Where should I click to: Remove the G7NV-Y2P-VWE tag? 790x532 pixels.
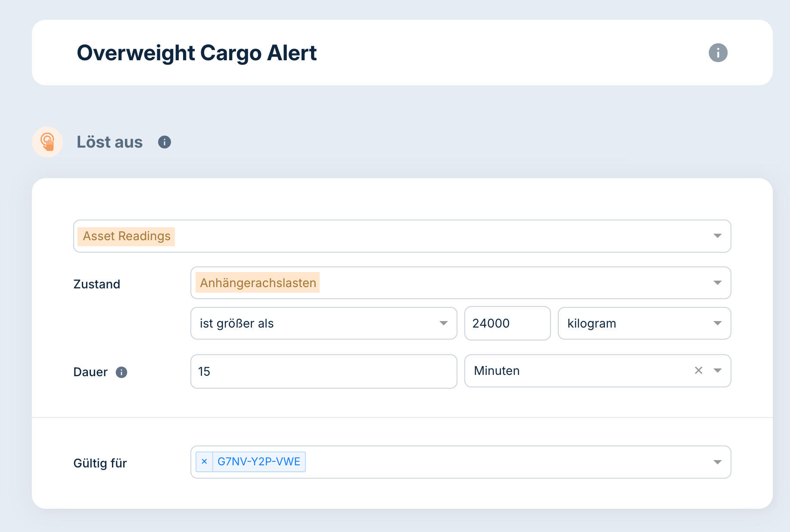pos(205,462)
